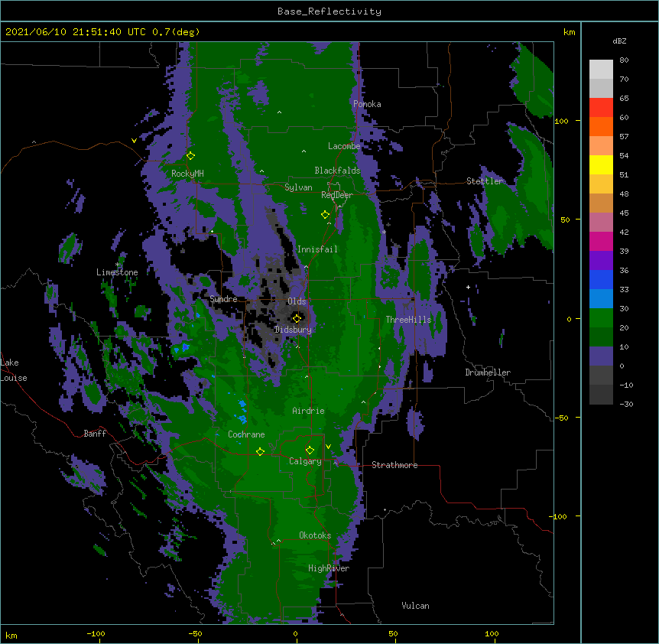This screenshot has width=659, height=644.
Task: Click the Sylvan label
Action: tap(298, 187)
